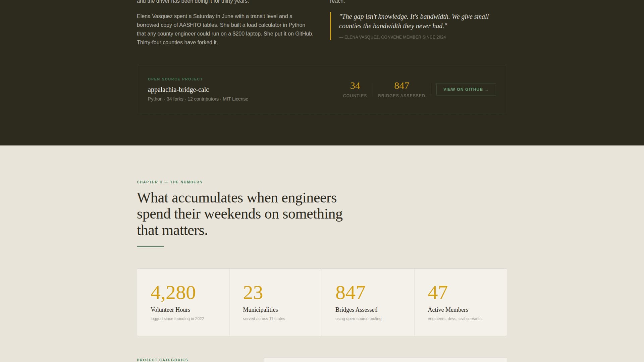Click the 47 Active Members stat card
The image size is (644, 362).
pos(461,302)
